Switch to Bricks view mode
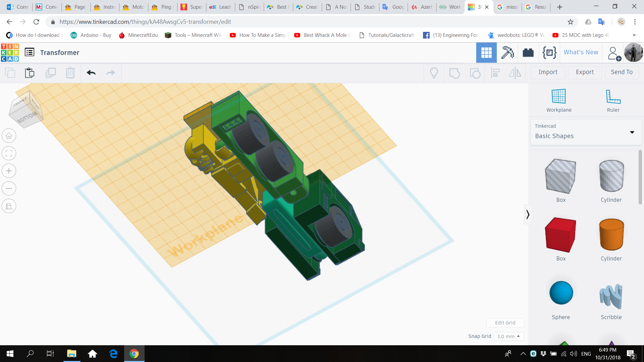Screen dimensions: 644x362 point(528,53)
